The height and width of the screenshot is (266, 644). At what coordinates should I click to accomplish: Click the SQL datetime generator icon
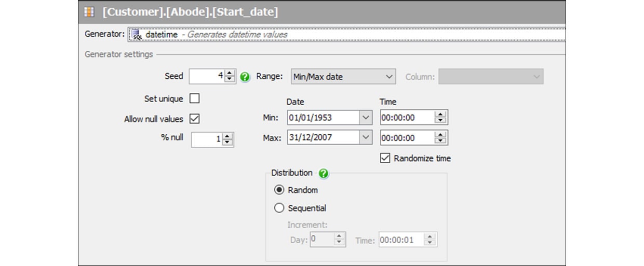point(137,35)
